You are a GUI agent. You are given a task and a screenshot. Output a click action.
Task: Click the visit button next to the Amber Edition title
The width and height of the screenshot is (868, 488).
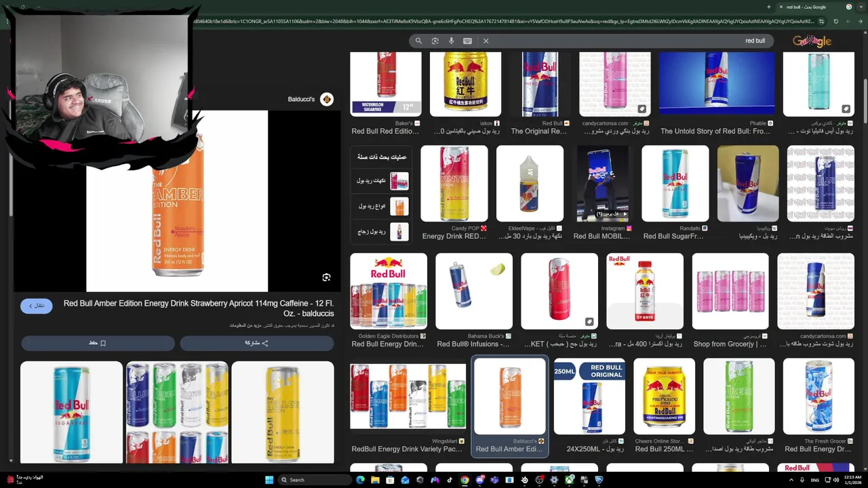click(x=37, y=306)
